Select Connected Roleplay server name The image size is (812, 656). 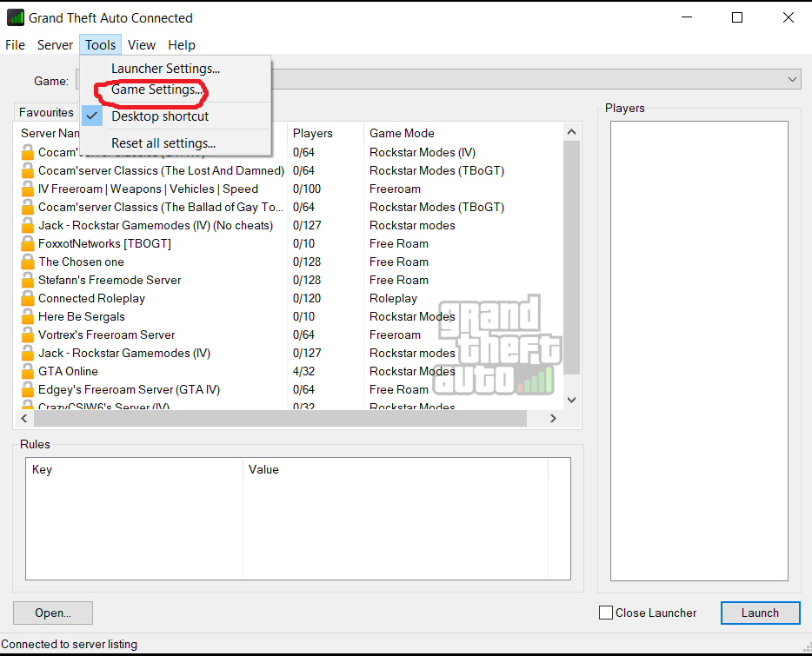pyautogui.click(x=91, y=299)
